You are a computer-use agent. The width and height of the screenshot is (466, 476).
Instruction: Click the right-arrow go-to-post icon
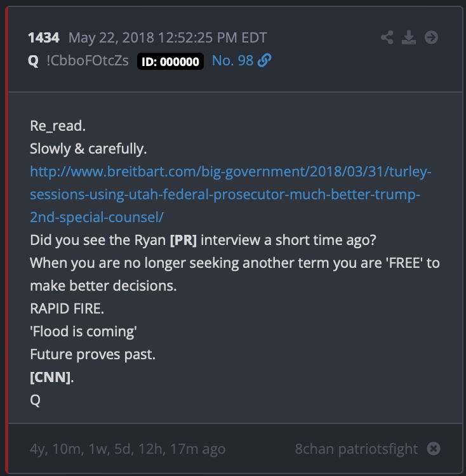[431, 37]
